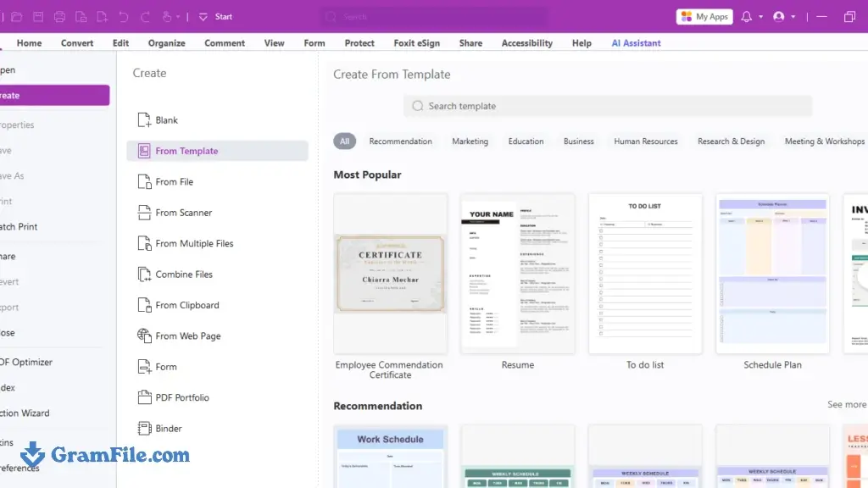Open the Convert ribbon tab
868x488 pixels.
77,43
